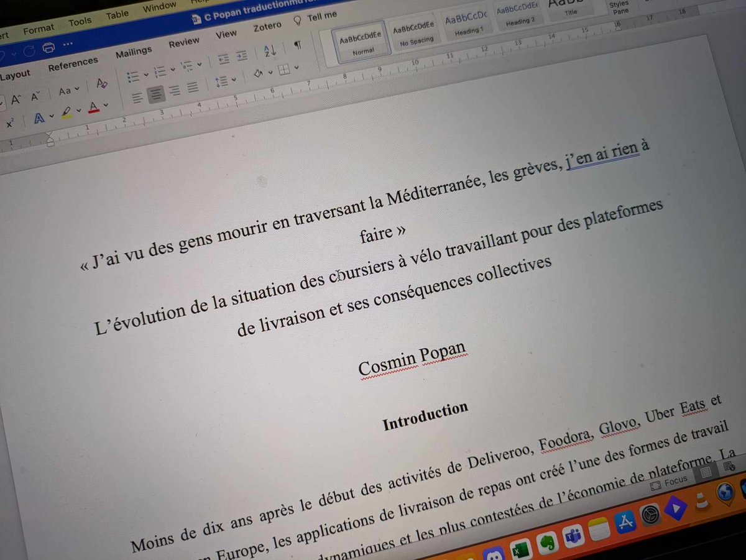Click the Center alignment icon

(156, 94)
